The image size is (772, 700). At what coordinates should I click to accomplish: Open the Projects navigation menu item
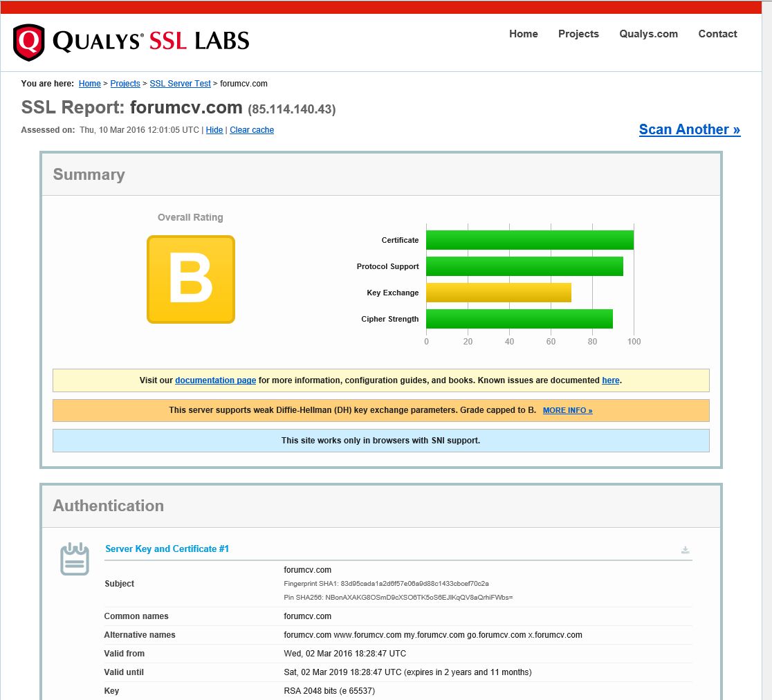(x=578, y=34)
